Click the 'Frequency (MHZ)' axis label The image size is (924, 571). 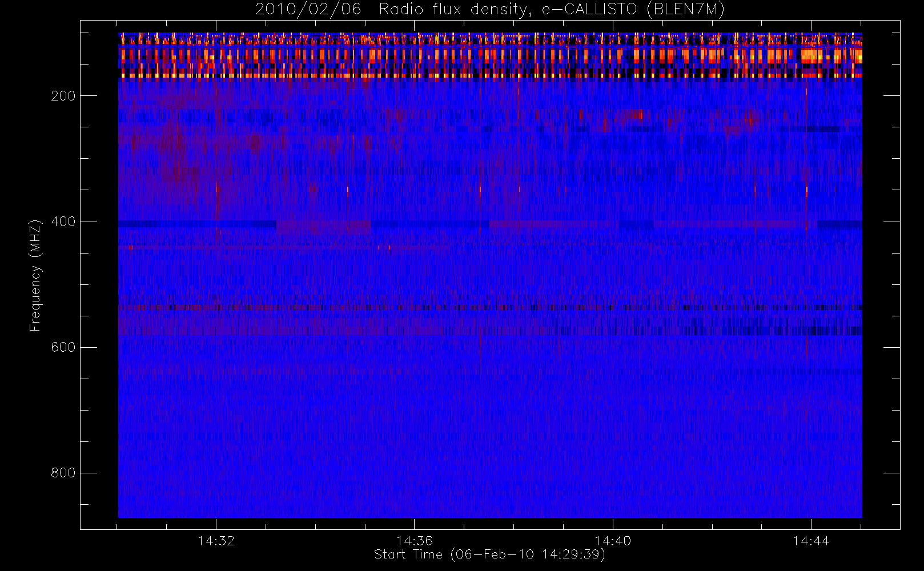pyautogui.click(x=35, y=275)
